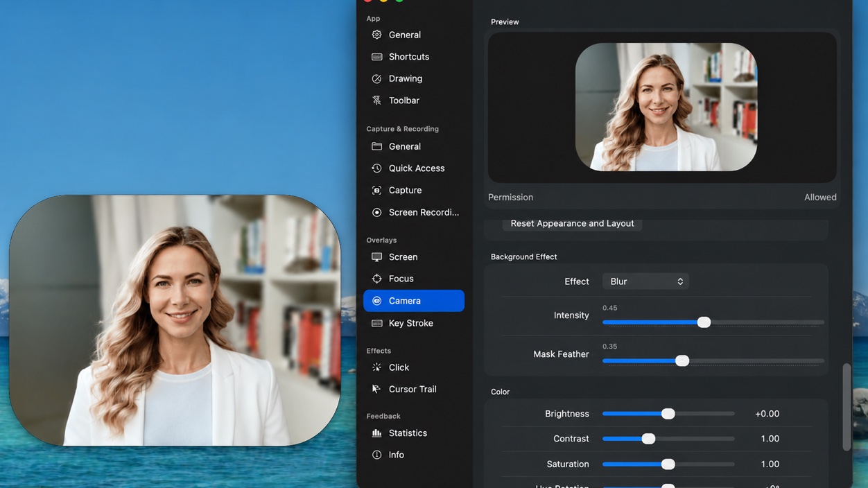Click the Statistics bar chart icon
Viewport: 868px width, 488px height.
pos(376,433)
